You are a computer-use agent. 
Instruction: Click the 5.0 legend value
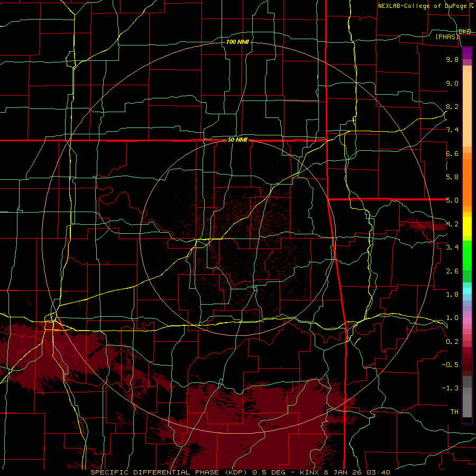pos(452,200)
